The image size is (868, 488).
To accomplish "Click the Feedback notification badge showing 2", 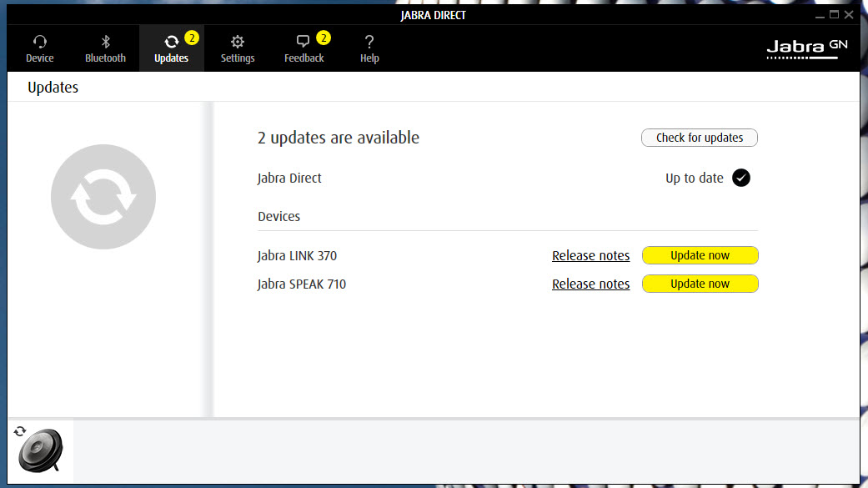I will coord(324,38).
